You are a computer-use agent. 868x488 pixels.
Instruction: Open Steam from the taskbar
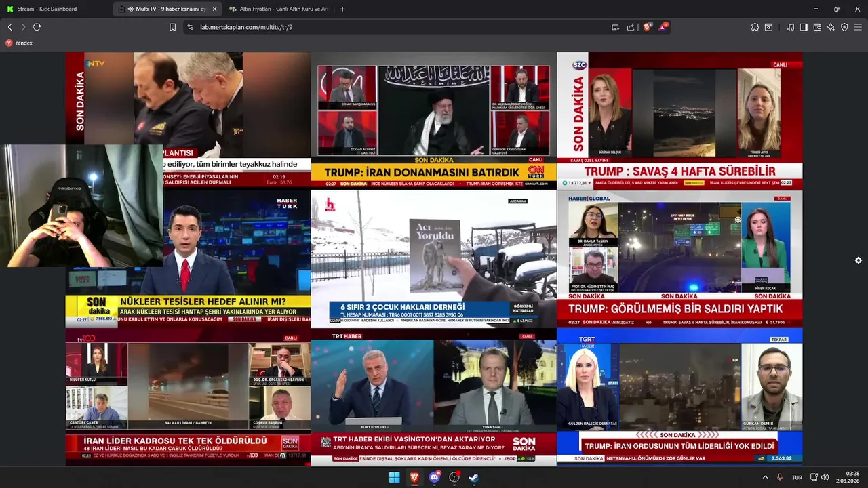coord(474,477)
